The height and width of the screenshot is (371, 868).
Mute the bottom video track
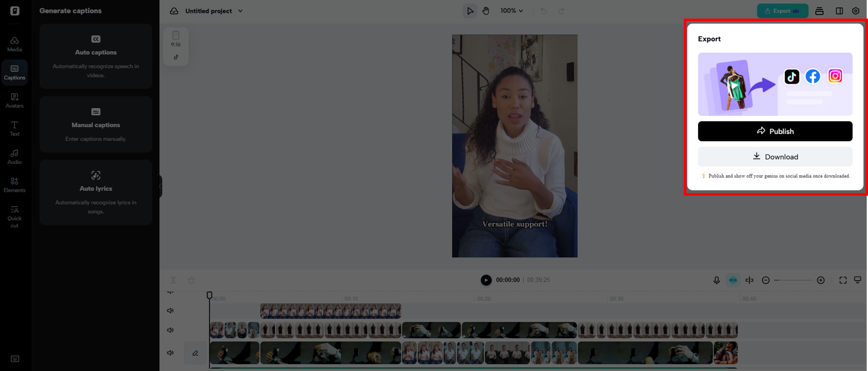[x=170, y=353]
